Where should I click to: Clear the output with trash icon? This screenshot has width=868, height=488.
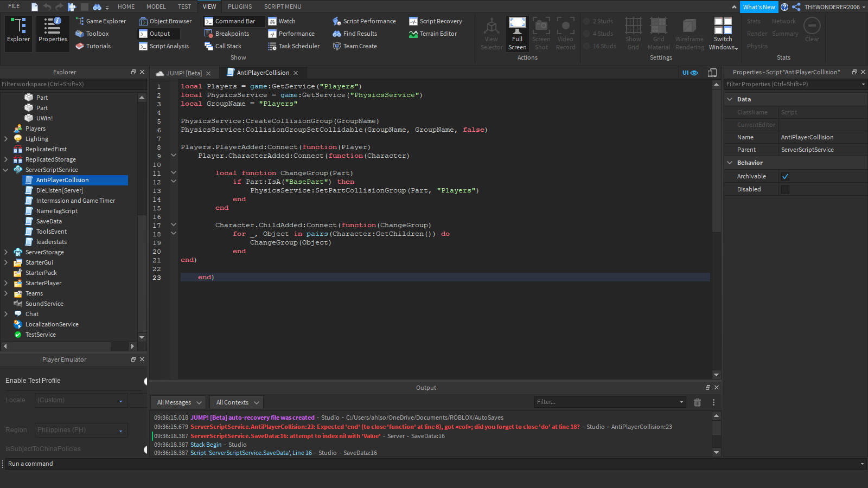click(697, 402)
